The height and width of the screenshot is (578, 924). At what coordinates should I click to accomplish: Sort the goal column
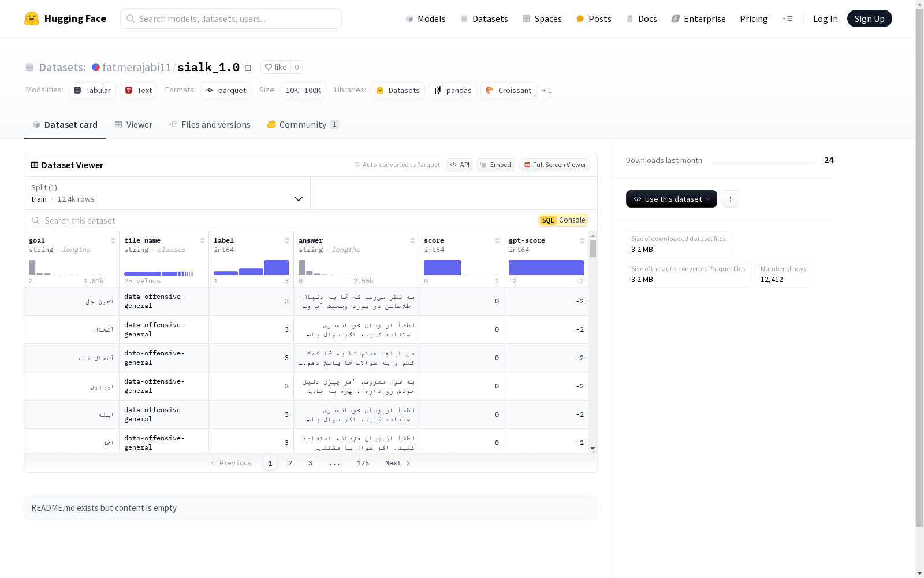(113, 240)
